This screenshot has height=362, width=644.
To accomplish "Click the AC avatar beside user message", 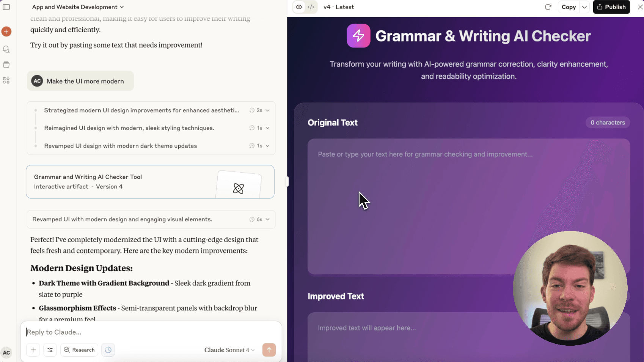I will click(37, 81).
